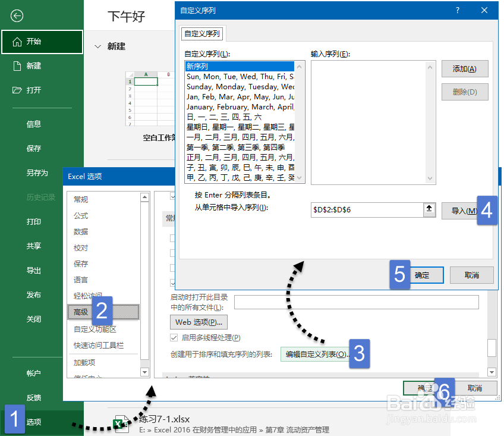Click the open folder icon in the sidebar

(17, 90)
